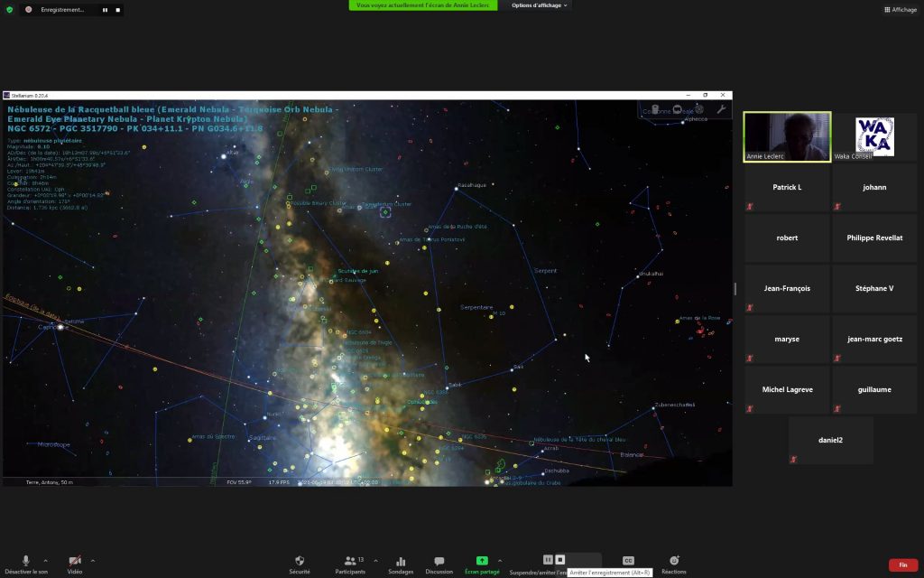Select the Patrick L participant tile
The height and width of the screenshot is (578, 924).
(x=787, y=188)
